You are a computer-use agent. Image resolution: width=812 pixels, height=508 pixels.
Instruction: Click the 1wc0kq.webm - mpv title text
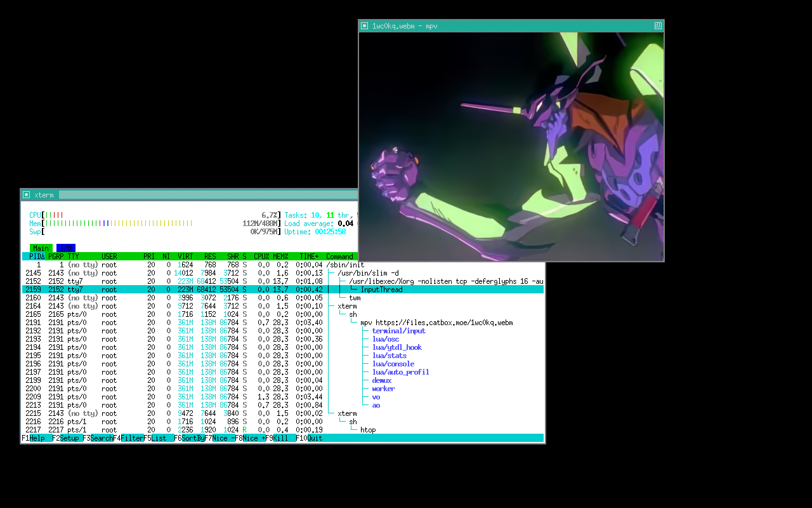click(405, 25)
